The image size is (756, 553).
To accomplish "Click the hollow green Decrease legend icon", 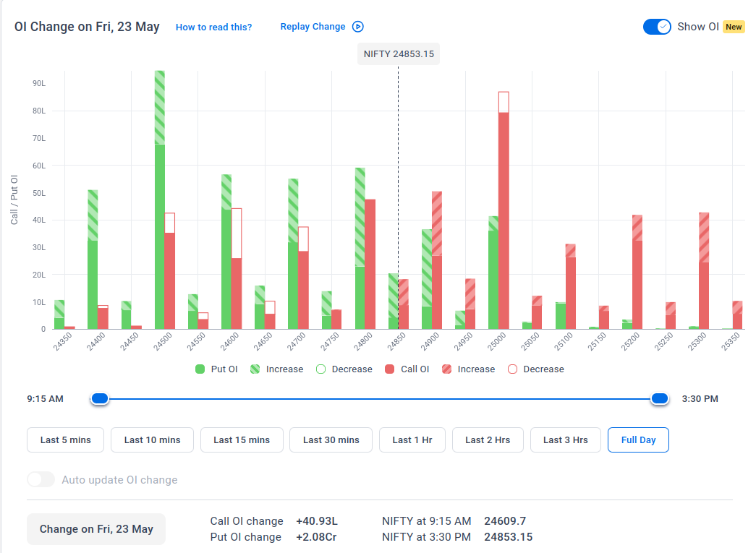I will click(x=320, y=369).
